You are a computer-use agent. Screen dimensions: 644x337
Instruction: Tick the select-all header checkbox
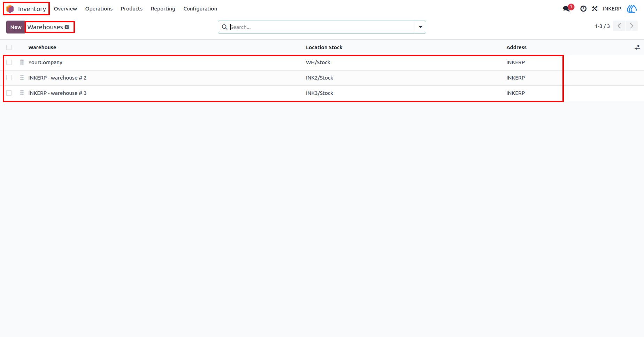(9, 47)
